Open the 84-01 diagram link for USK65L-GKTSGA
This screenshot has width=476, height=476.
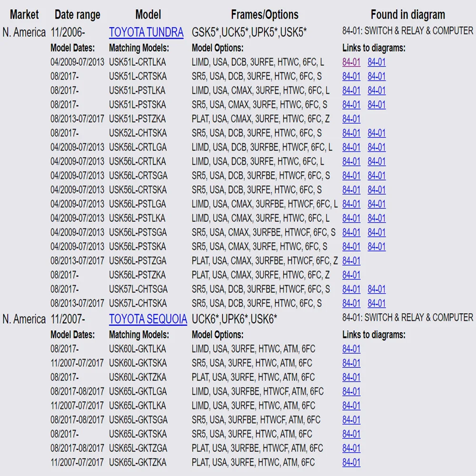(x=351, y=420)
